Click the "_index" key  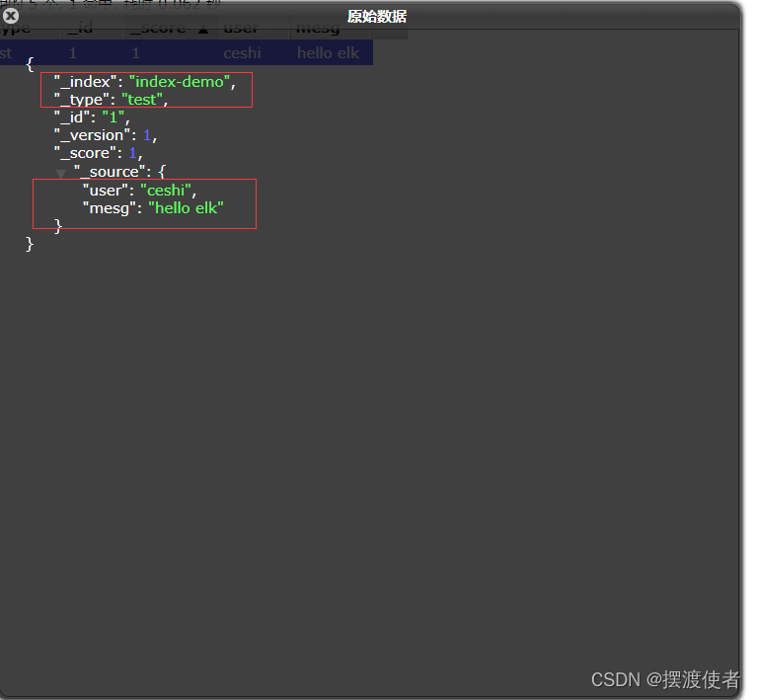pos(86,82)
